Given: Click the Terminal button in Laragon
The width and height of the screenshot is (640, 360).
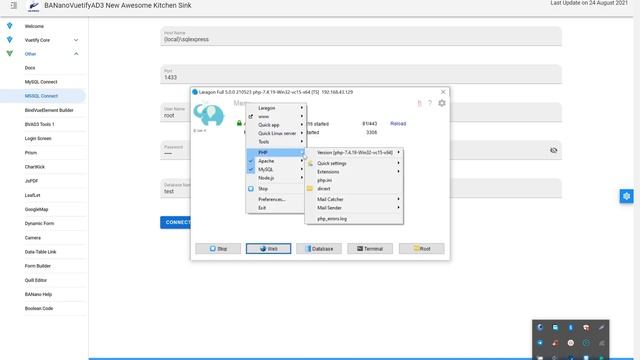Looking at the screenshot, I should (x=370, y=249).
